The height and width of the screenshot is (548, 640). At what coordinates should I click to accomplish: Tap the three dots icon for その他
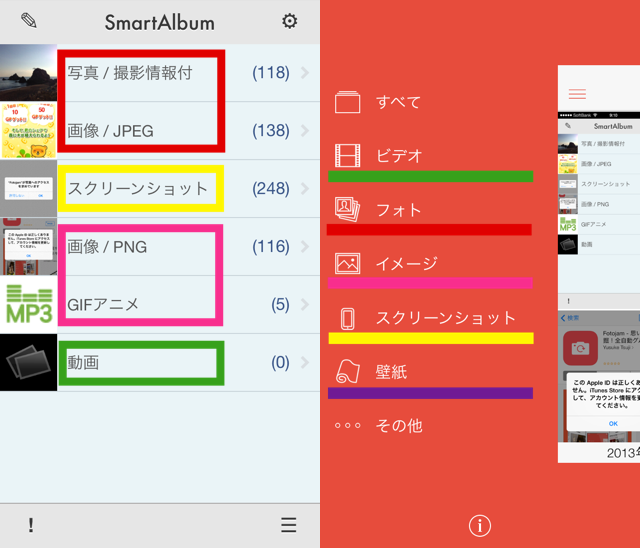[x=347, y=425]
